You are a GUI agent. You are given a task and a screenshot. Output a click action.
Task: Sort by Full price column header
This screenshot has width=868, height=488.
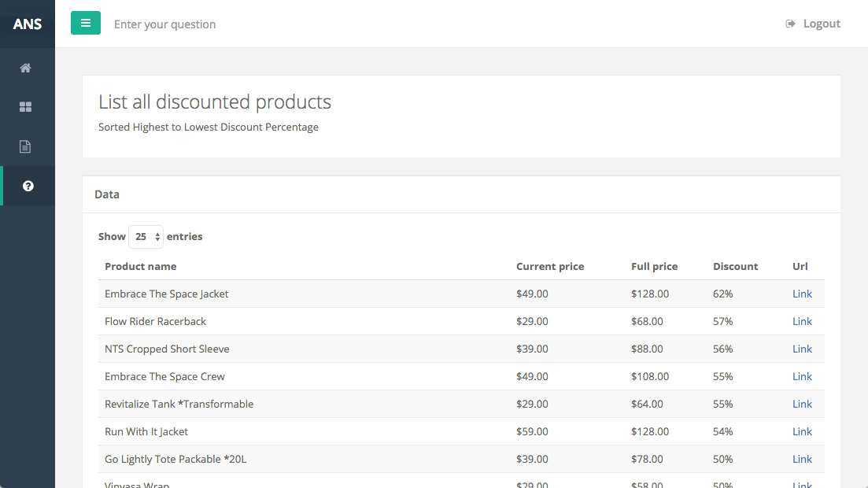click(x=654, y=266)
